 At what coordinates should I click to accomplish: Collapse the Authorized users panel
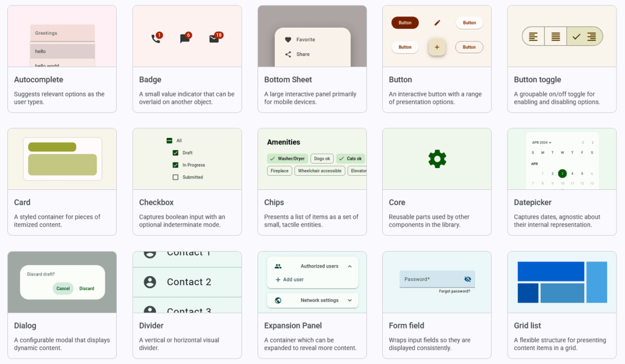tap(350, 266)
